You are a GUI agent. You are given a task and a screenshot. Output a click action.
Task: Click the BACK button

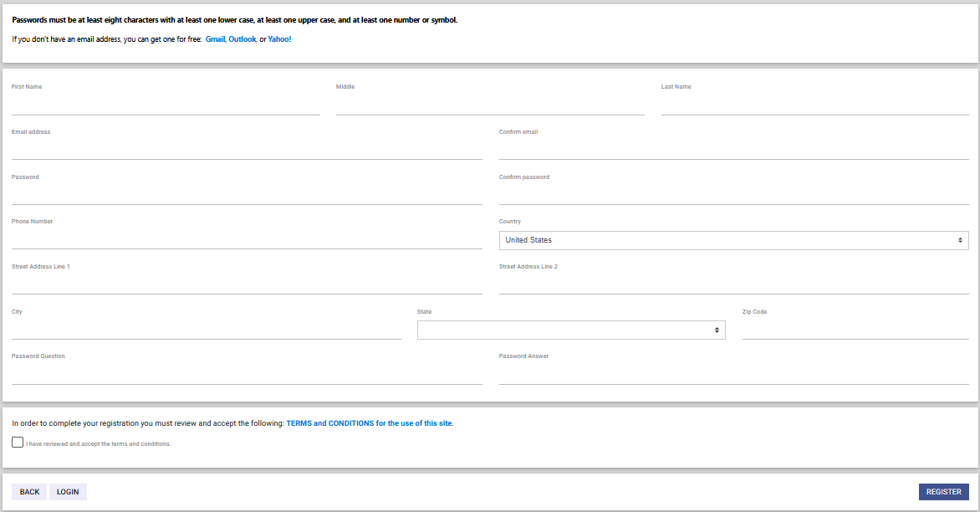[28, 491]
